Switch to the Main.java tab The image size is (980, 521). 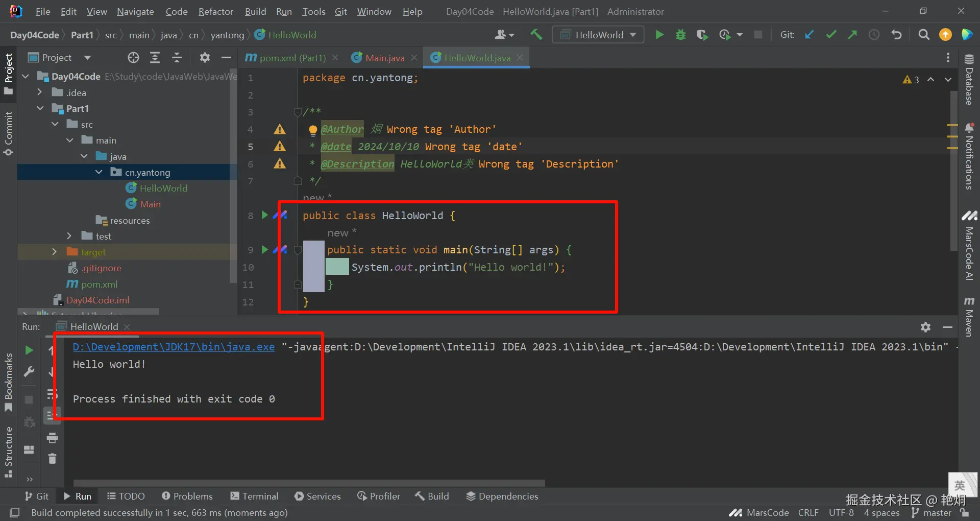click(x=384, y=58)
